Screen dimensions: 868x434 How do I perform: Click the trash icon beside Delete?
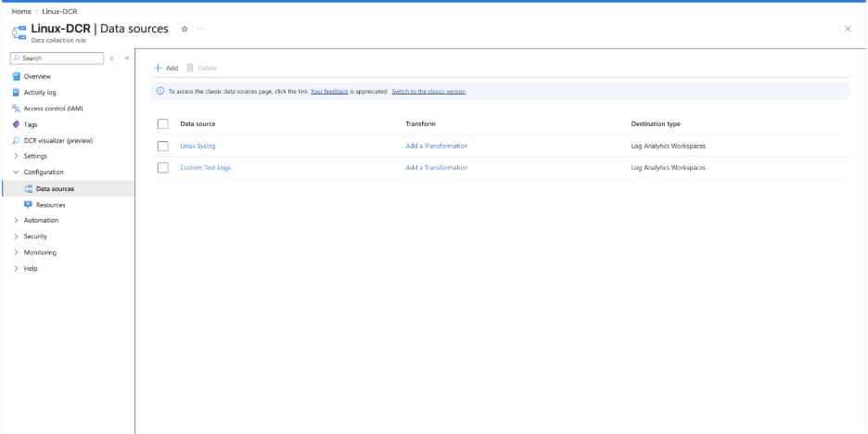[x=190, y=68]
